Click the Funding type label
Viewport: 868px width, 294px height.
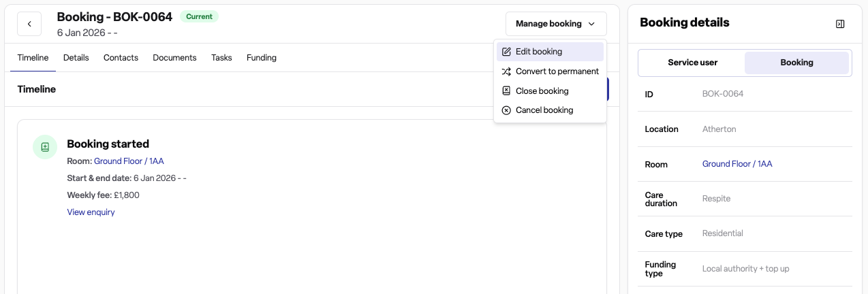coord(660,269)
